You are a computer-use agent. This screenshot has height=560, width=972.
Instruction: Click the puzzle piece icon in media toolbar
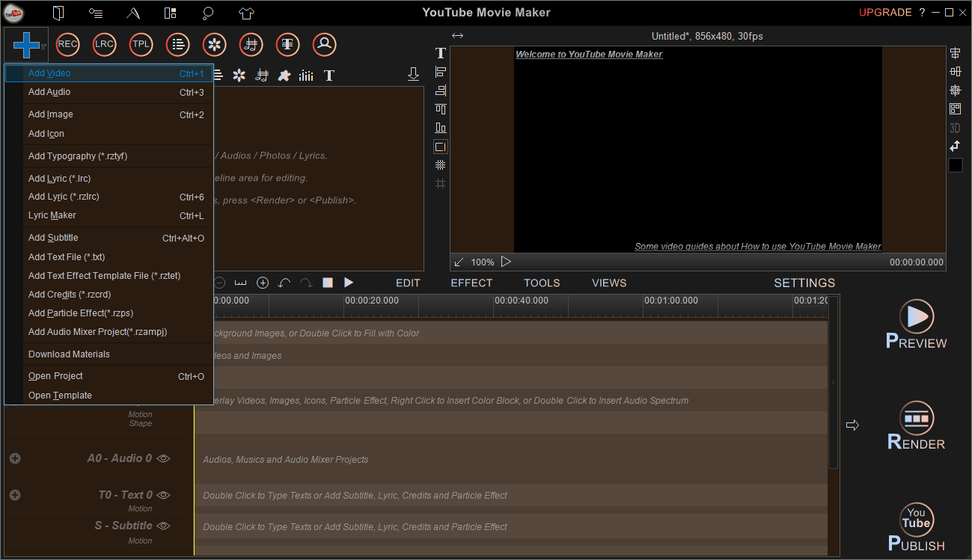pyautogui.click(x=284, y=76)
